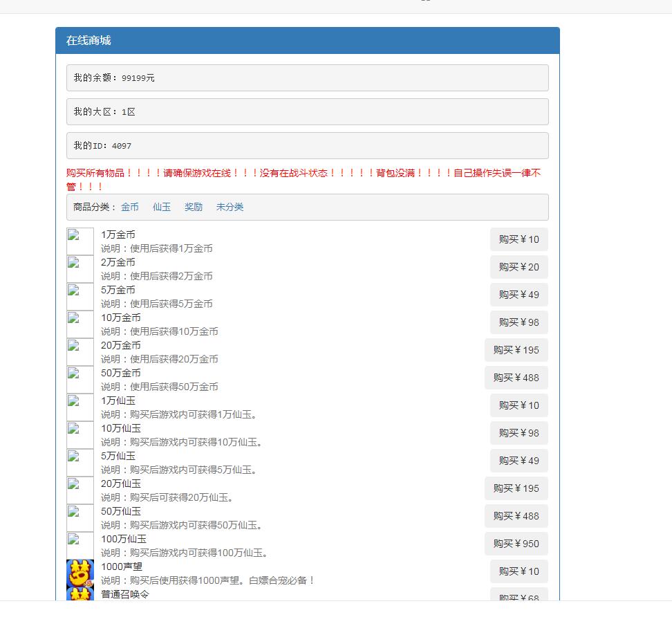Open the 金币 category
672x617 pixels.
[130, 207]
